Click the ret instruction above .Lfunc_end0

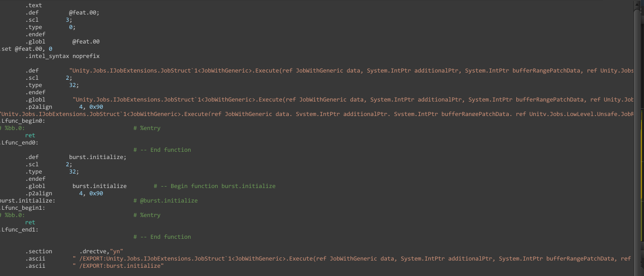30,135
